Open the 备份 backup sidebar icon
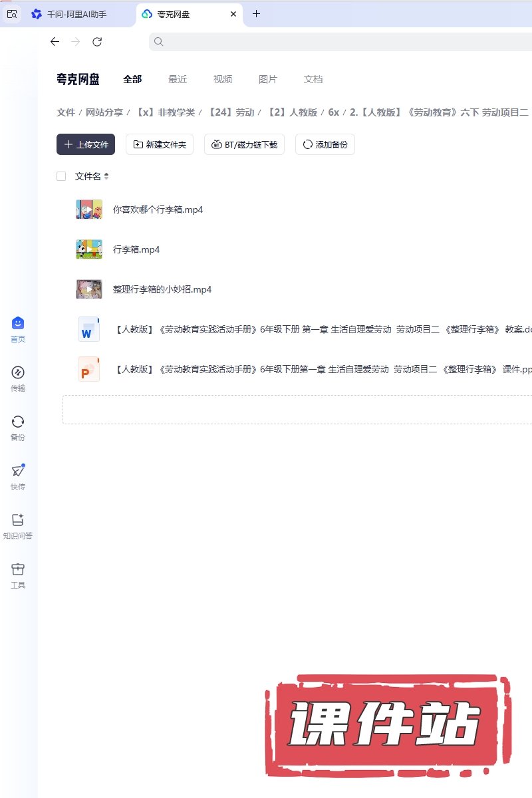 click(x=18, y=422)
